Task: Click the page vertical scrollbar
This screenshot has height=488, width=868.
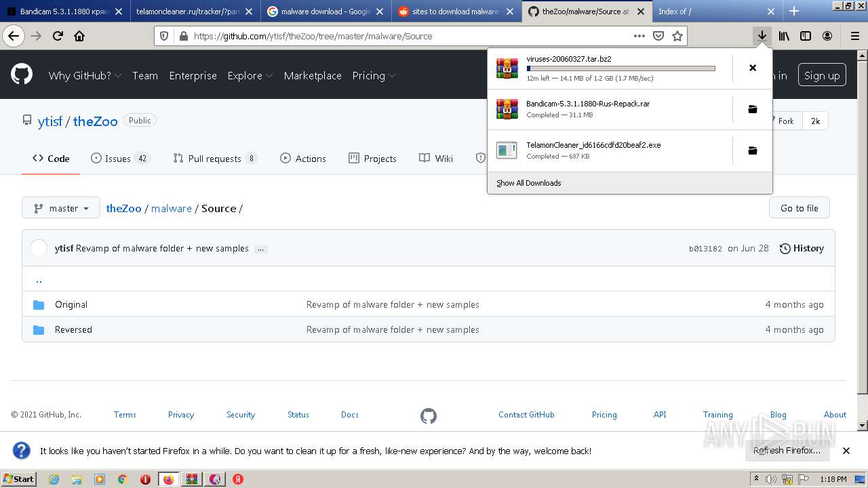Action: 863,241
